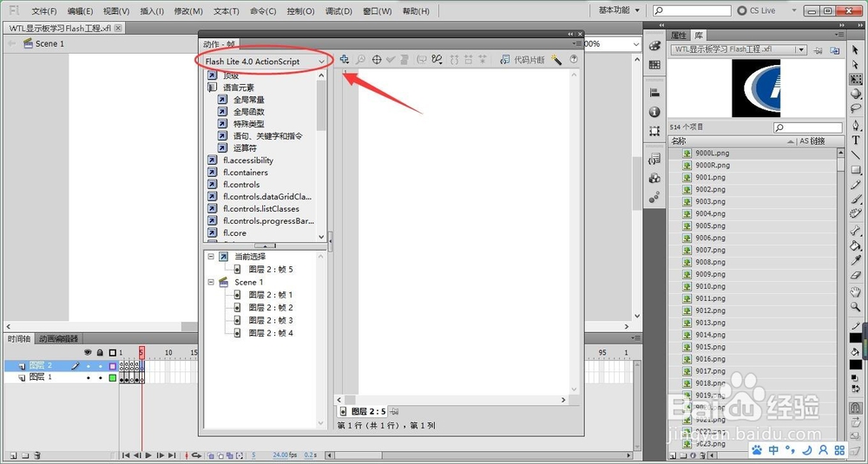The height and width of the screenshot is (464, 868).
Task: Select the Subselection tool
Action: [x=856, y=65]
